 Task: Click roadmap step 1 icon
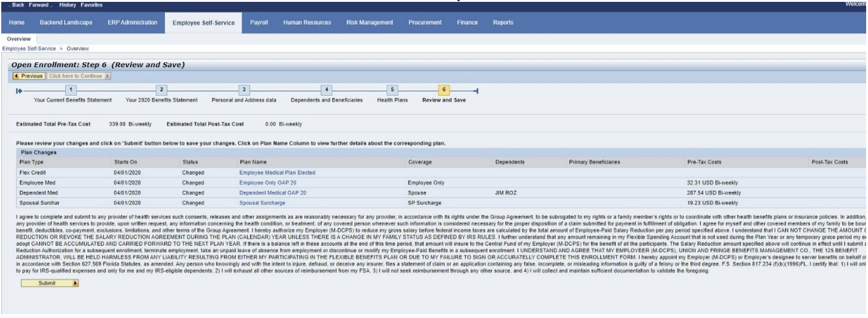tap(71, 90)
